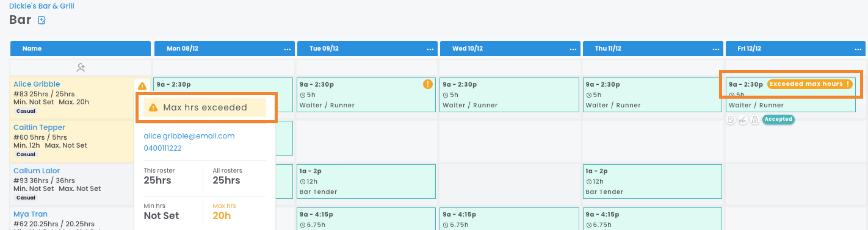Click the warning triangle next to Alice Gribble
Screen dimensions: 868x230
tap(142, 86)
